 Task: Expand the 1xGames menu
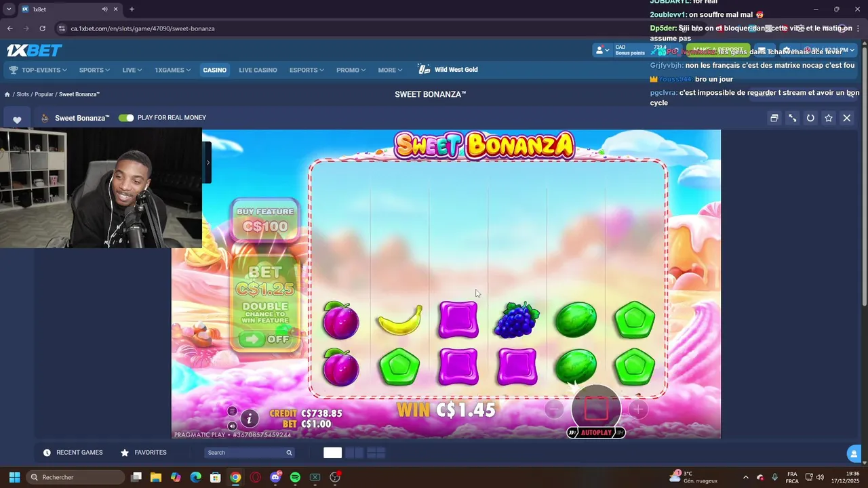click(x=172, y=70)
